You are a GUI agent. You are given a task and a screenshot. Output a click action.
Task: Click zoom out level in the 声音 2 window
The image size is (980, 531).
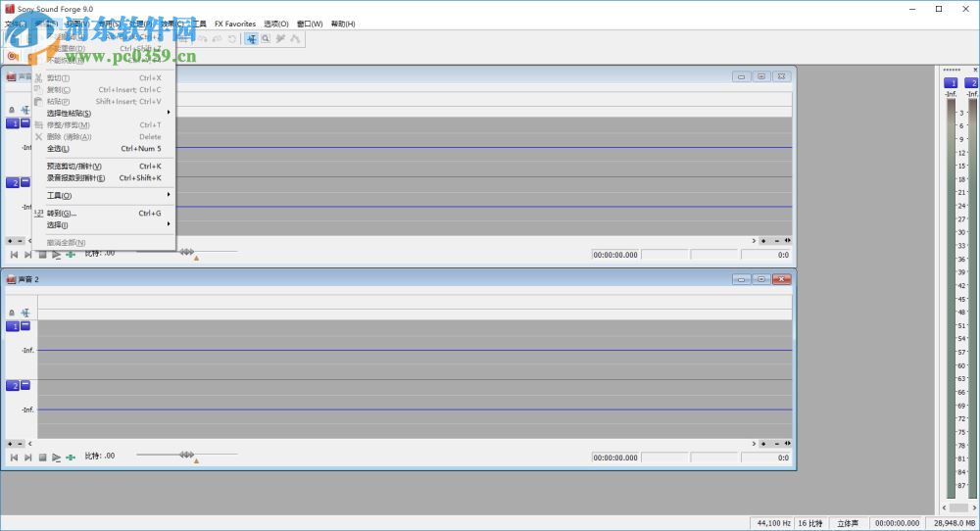pos(20,444)
